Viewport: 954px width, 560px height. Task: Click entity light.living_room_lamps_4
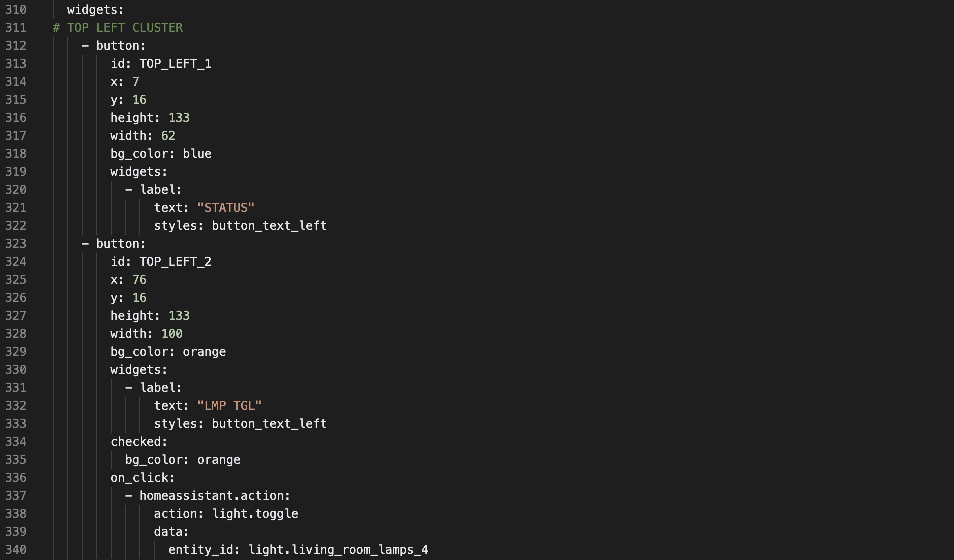(338, 550)
